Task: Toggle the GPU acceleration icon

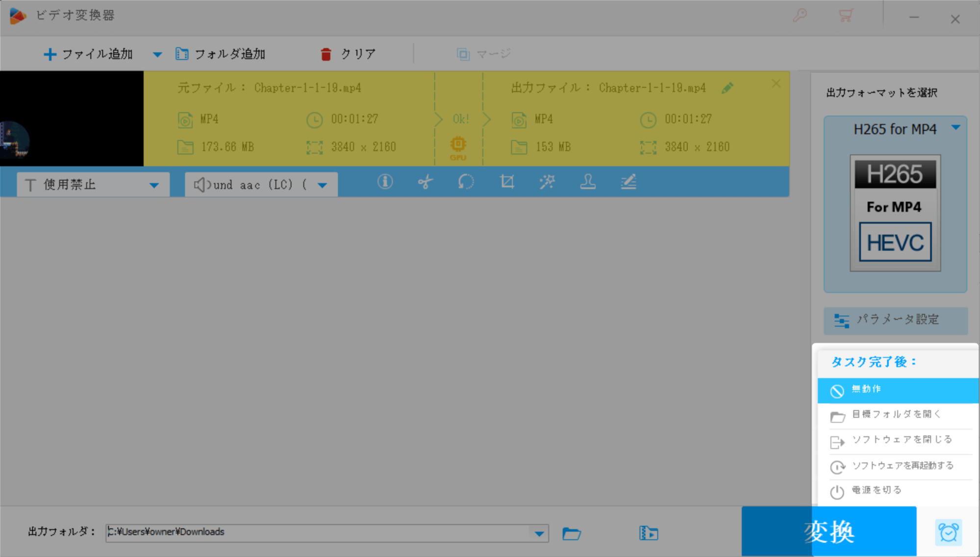Action: (458, 148)
